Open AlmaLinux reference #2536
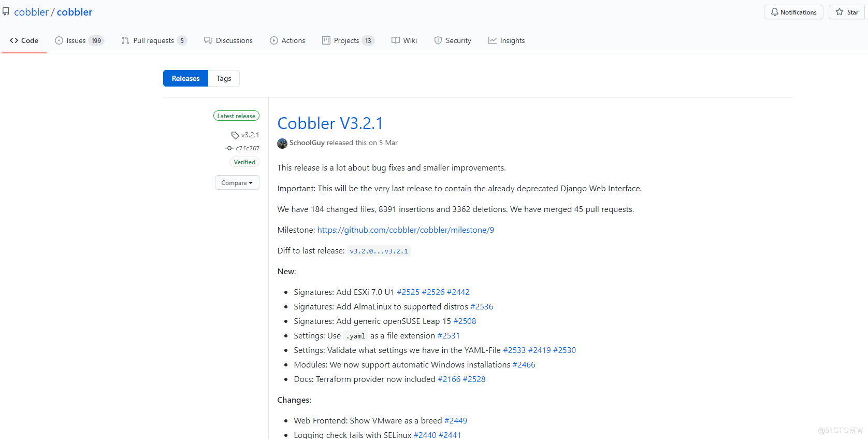 pos(482,306)
